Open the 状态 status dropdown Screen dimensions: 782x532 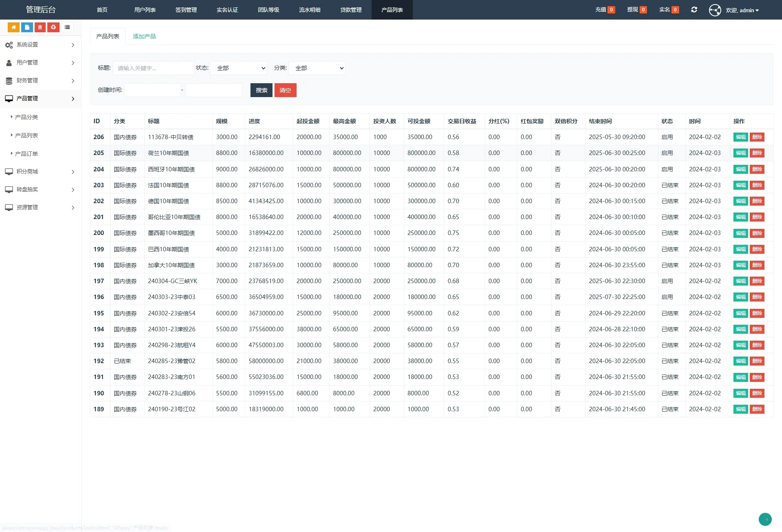coord(239,68)
